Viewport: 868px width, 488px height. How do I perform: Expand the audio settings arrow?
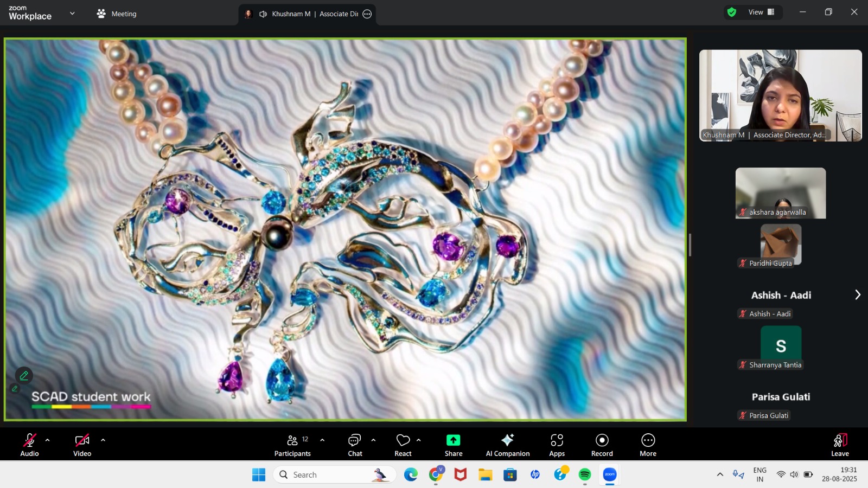48,440
